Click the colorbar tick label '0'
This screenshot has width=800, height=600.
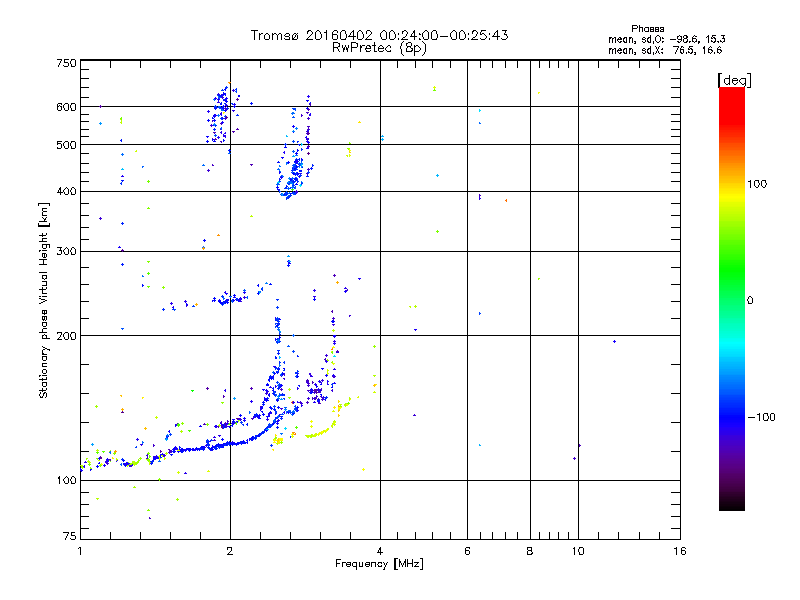click(x=750, y=300)
